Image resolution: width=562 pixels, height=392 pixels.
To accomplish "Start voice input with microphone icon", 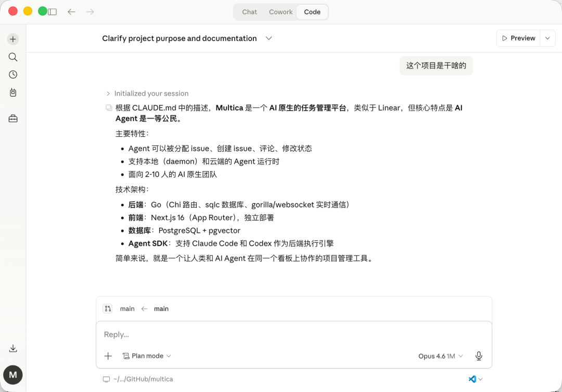I will point(479,356).
